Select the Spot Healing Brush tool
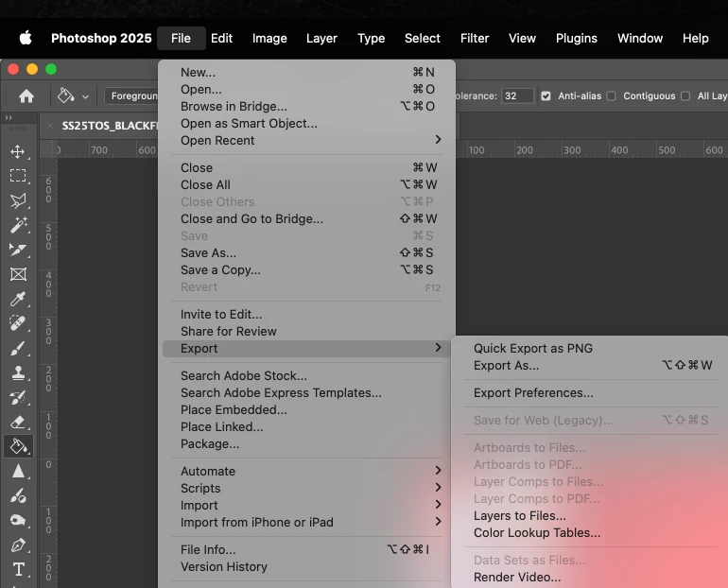The image size is (728, 588). coord(18,323)
